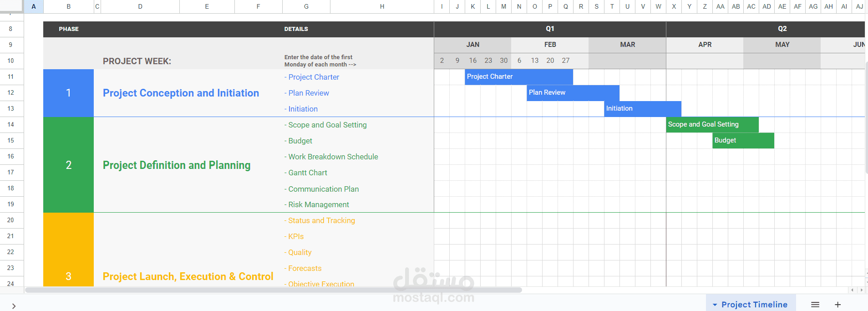Select the '- Communication Plan' cell

(322, 189)
